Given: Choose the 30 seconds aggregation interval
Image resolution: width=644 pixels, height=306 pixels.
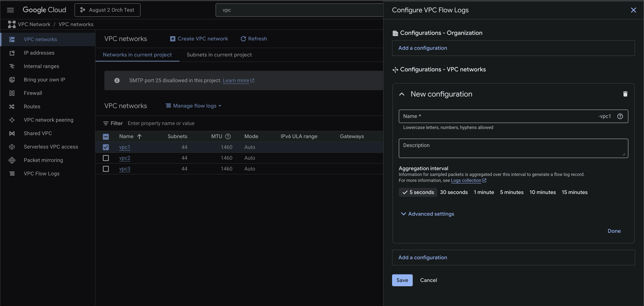Looking at the screenshot, I should click(454, 192).
